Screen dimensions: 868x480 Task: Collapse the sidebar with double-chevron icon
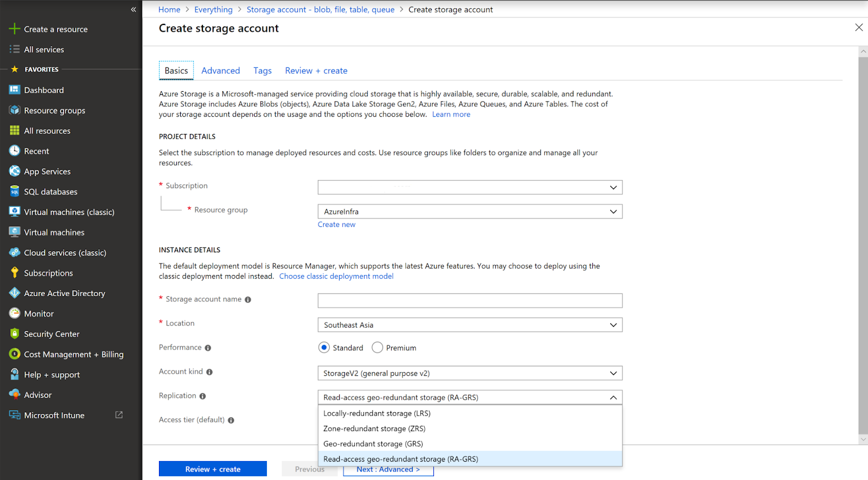[133, 9]
